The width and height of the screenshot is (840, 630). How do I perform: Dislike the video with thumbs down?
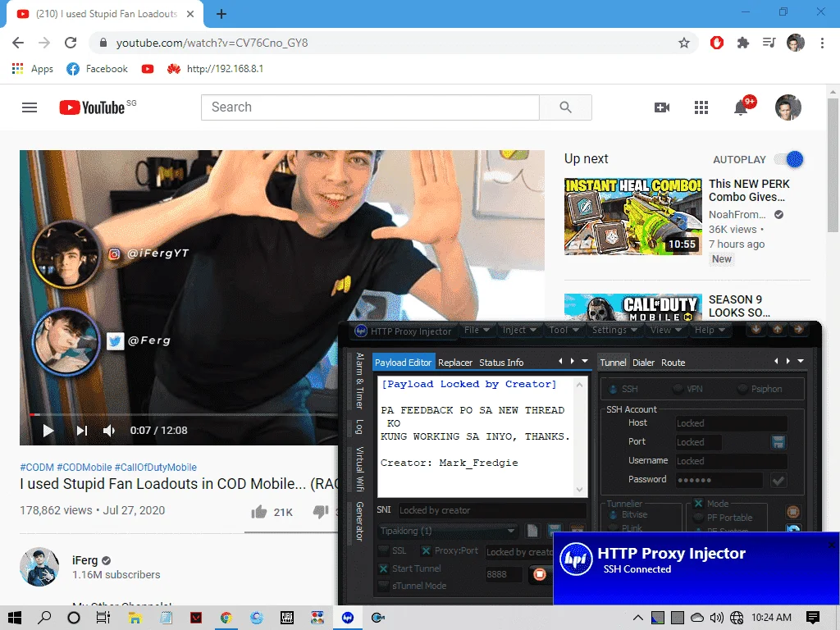(321, 512)
